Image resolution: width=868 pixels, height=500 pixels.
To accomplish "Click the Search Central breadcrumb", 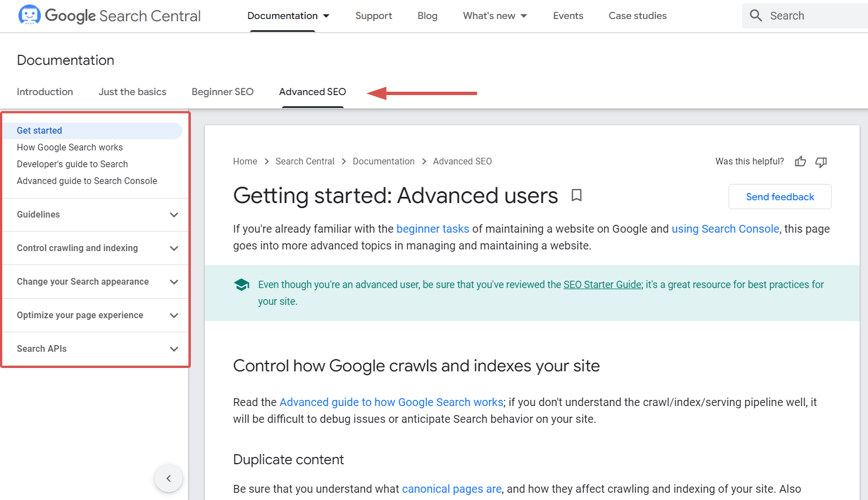I will coord(305,161).
